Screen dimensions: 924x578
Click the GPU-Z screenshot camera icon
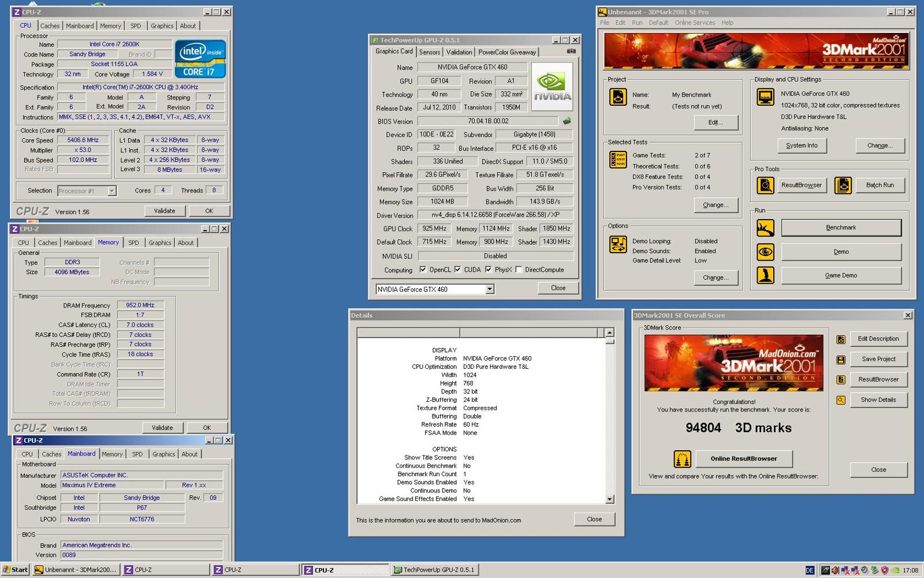click(x=571, y=51)
